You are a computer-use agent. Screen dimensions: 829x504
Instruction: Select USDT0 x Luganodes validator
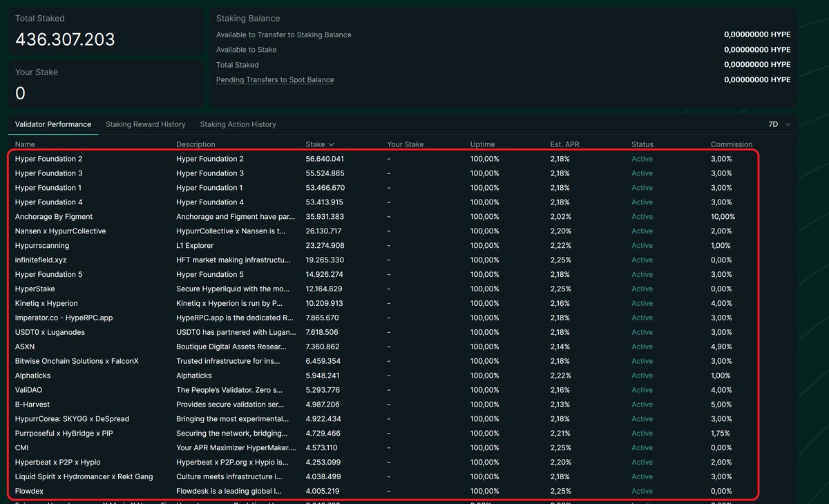tap(50, 333)
